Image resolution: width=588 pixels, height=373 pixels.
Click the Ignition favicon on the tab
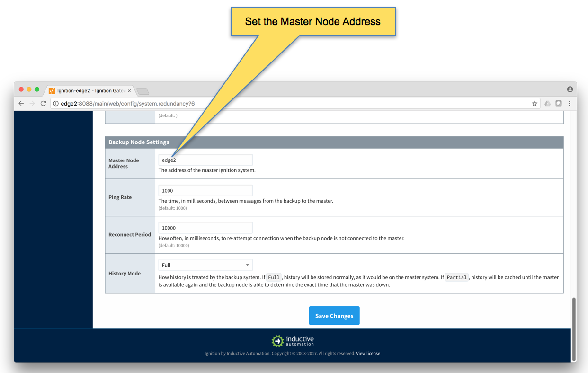[x=52, y=90]
